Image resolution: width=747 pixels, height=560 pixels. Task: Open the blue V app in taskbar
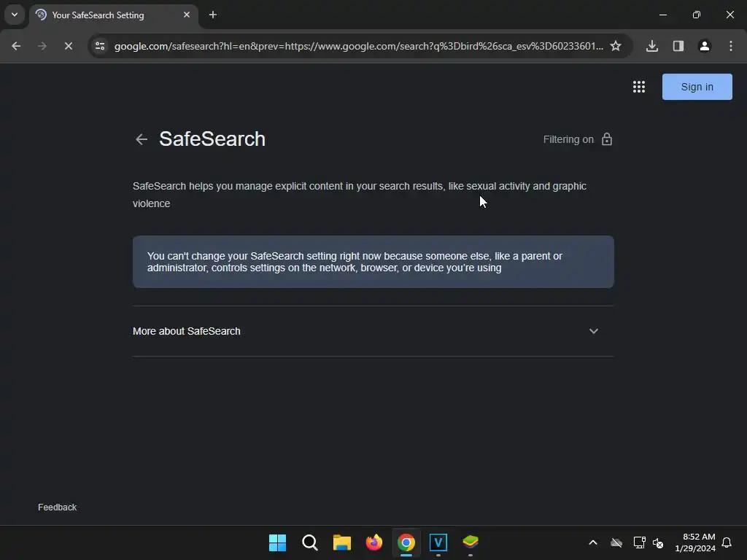438,542
